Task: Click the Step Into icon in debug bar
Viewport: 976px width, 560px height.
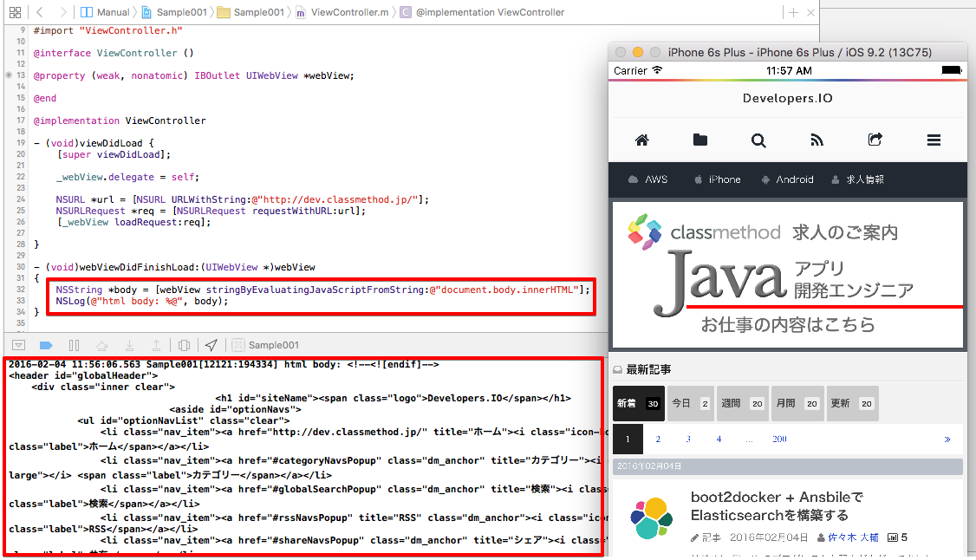Action: [x=128, y=345]
